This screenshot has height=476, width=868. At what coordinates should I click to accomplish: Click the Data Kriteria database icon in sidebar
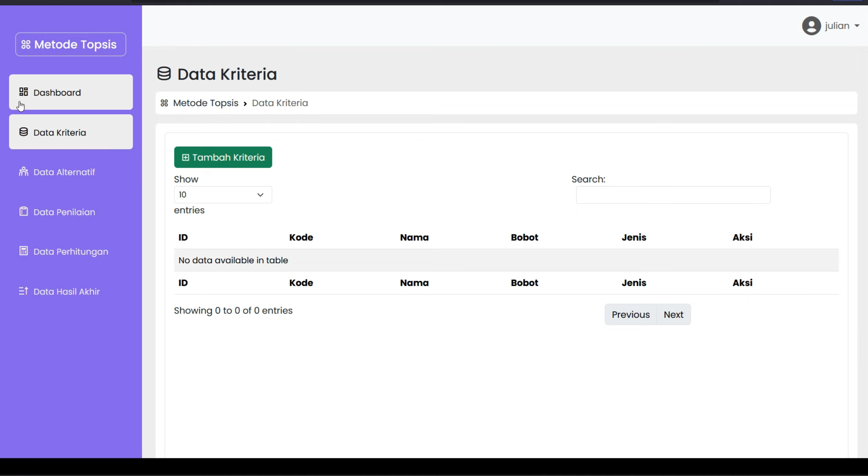tap(23, 132)
